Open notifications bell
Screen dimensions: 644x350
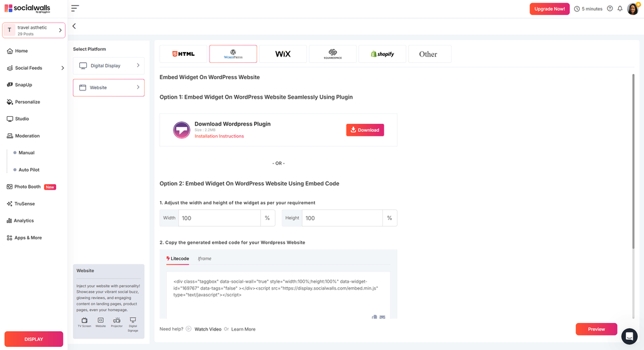click(620, 9)
